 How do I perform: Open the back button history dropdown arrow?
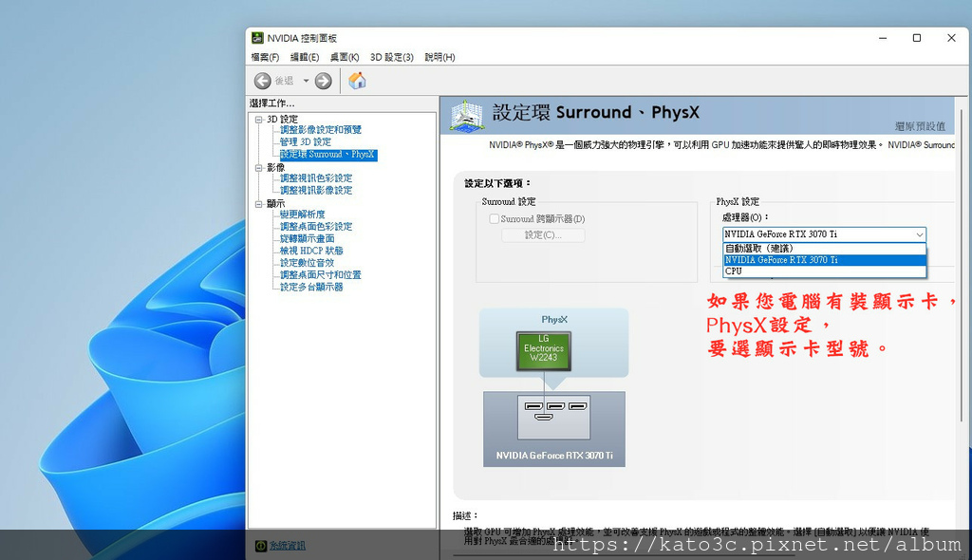point(306,81)
